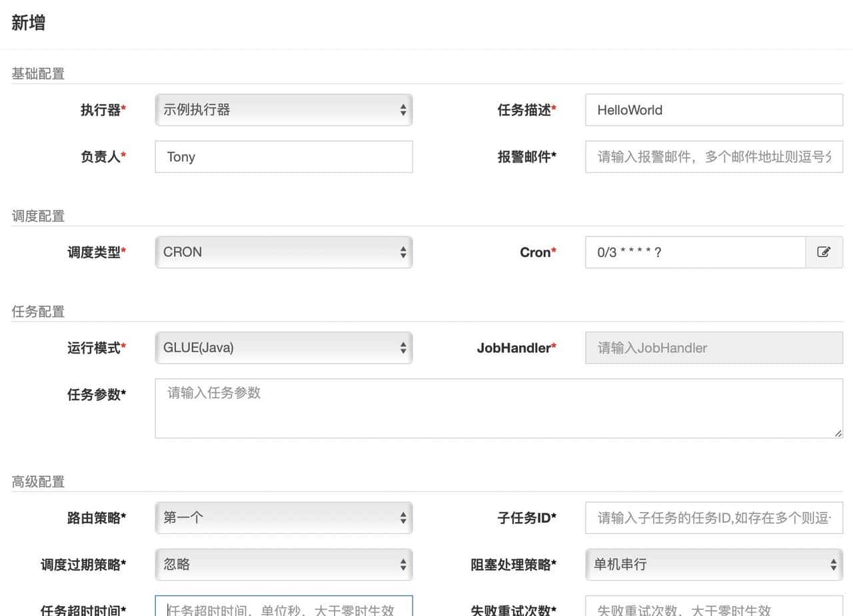Open the 调度过期策略 dropdown
Image resolution: width=853 pixels, height=616 pixels.
(x=283, y=564)
